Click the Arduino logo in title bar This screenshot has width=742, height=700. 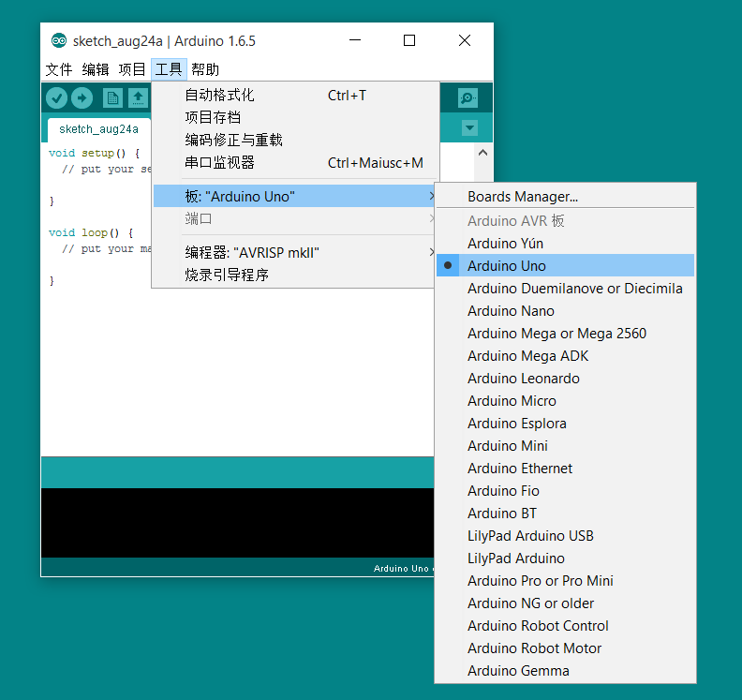tap(59, 40)
